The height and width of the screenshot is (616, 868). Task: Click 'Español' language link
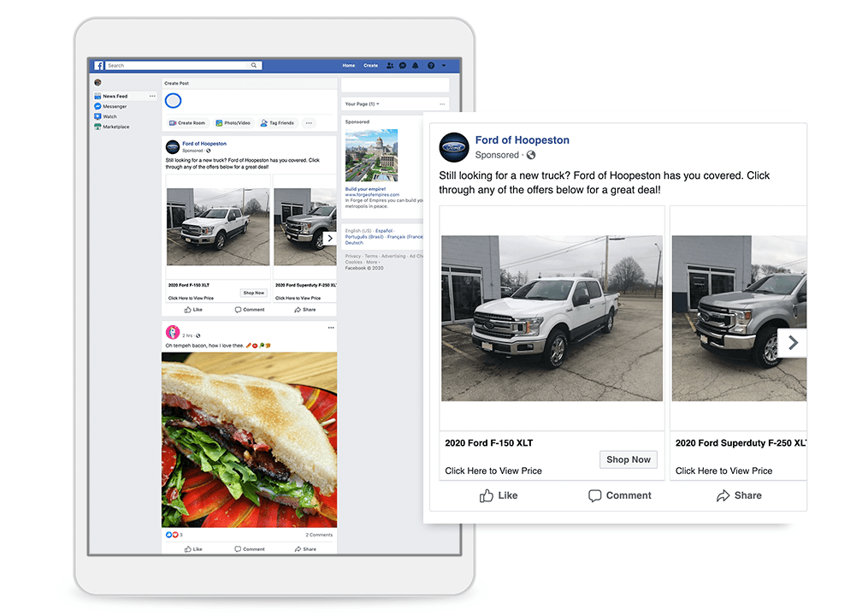pyautogui.click(x=384, y=230)
